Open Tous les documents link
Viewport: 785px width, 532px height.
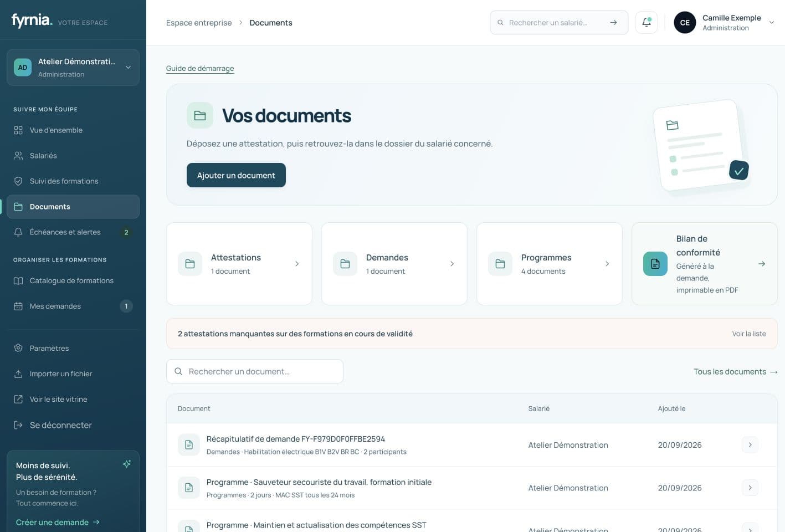[x=736, y=372]
